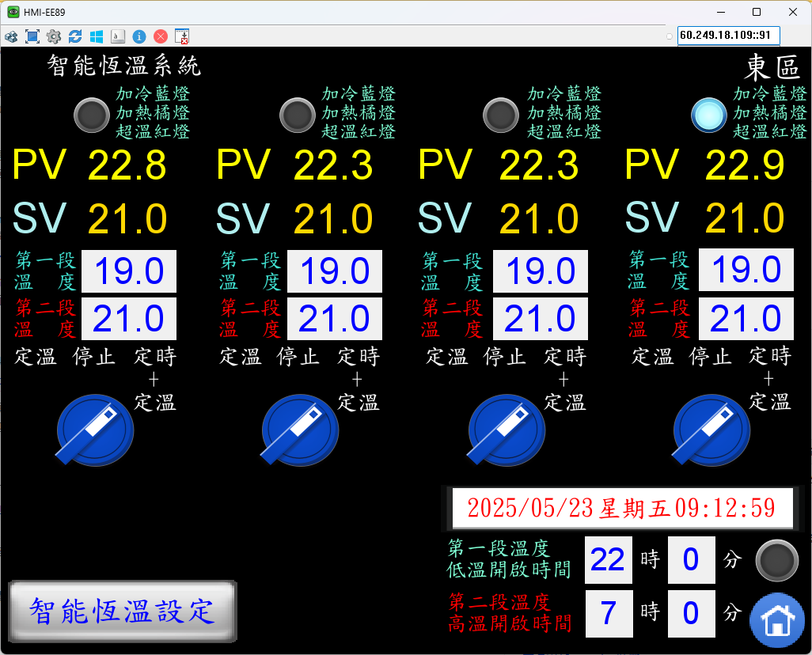Viewport: 812px width, 655px height.
Task: Edit high-temp start hour field 7
Action: [609, 614]
